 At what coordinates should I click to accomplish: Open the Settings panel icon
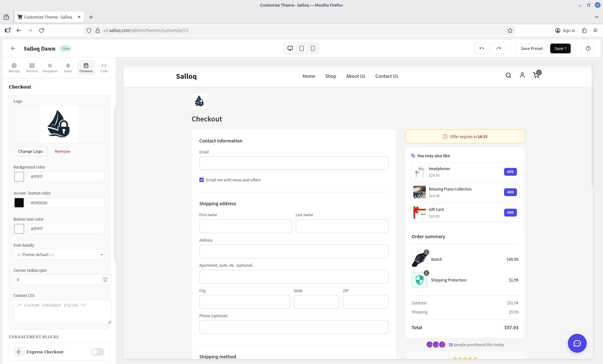14,67
